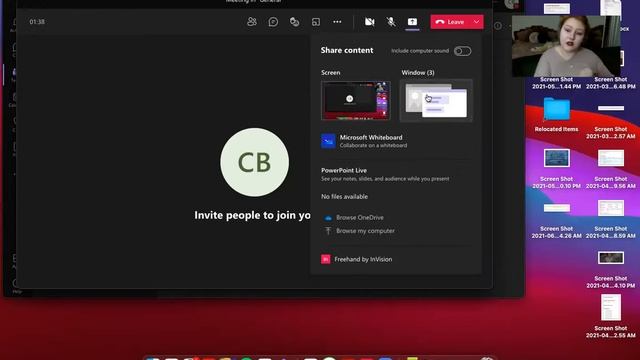Select Screen Shot 2021-04...9.56 AM file
Viewport: 640px width, 360px height.
click(x=611, y=169)
